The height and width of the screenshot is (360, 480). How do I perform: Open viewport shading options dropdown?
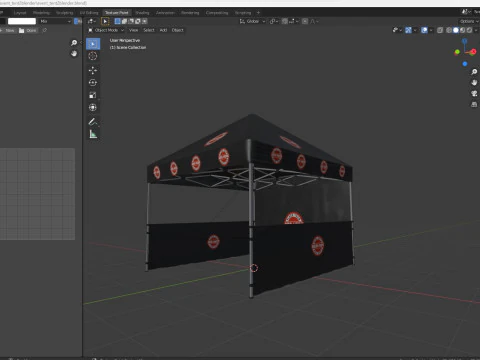pyautogui.click(x=476, y=30)
